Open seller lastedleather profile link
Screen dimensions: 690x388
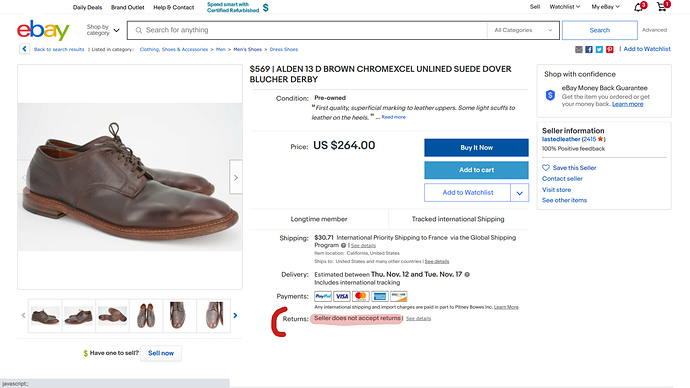tap(561, 139)
